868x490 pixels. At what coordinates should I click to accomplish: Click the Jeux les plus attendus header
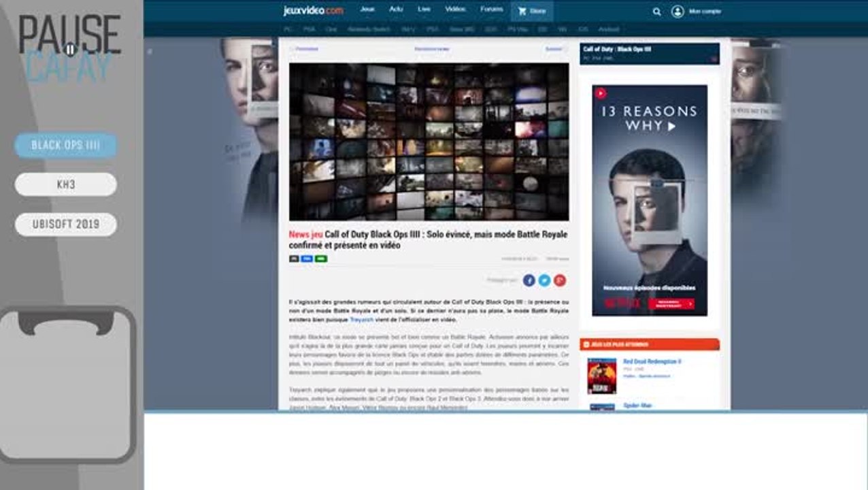[650, 344]
